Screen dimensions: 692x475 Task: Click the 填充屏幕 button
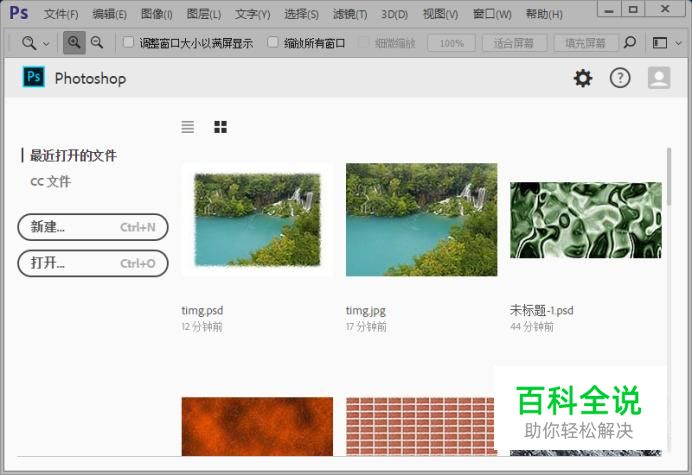pyautogui.click(x=585, y=43)
